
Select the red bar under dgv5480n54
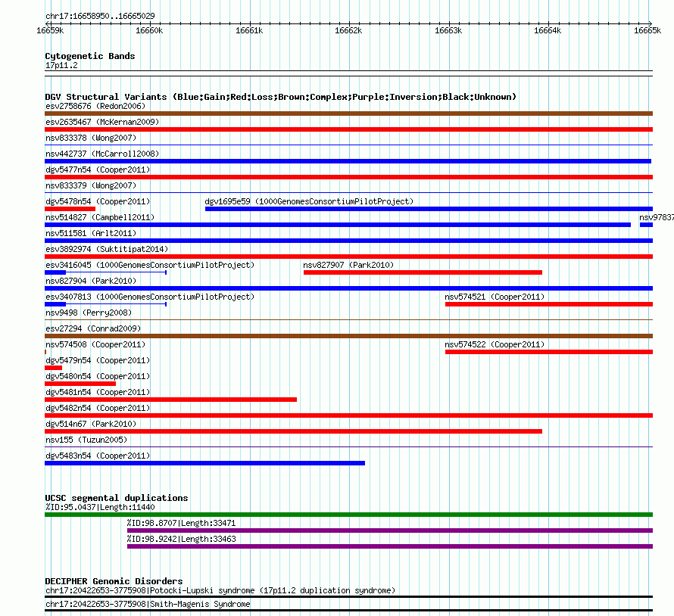80,384
